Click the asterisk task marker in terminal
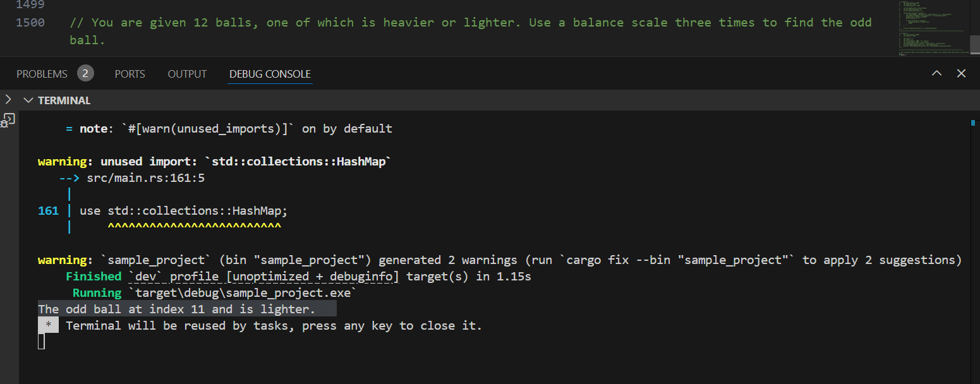The image size is (980, 384). coord(48,326)
